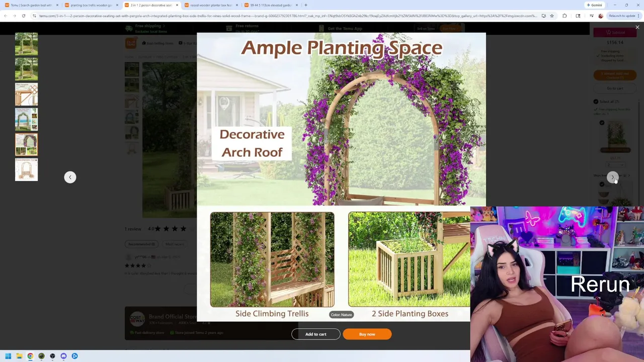644x362 pixels.
Task: Select the highlighted fifth gallery thumbnail
Action: point(26,144)
